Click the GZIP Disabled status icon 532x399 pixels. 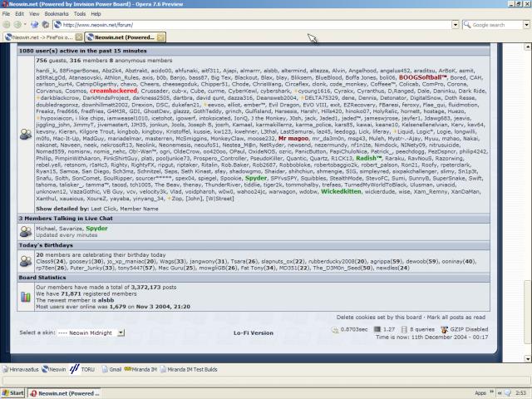[444, 329]
